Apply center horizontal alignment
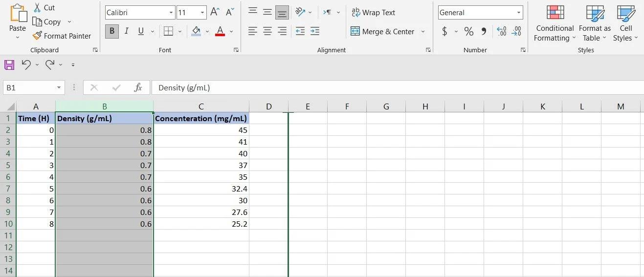This screenshot has height=277, width=644. (267, 31)
